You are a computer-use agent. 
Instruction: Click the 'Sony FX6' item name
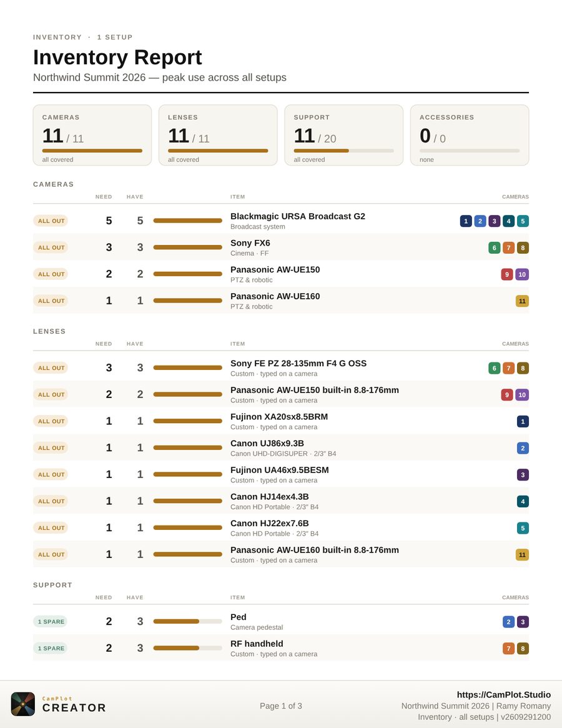(x=250, y=243)
